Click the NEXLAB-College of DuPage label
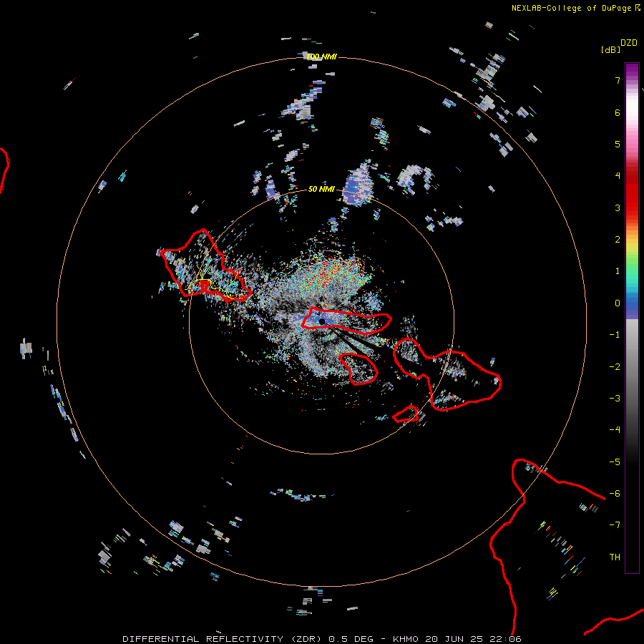The width and height of the screenshot is (644, 644). click(571, 8)
